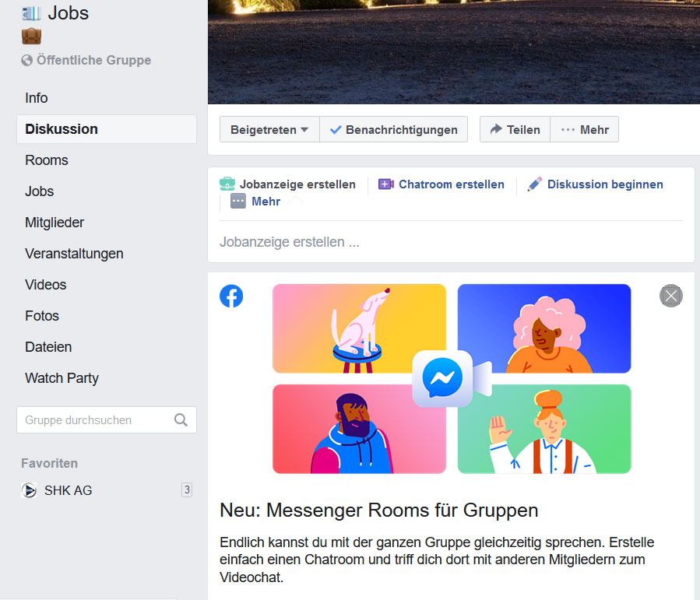Screen dimensions: 700x600
Task: Open Jobs in the sidebar menu
Action: pyautogui.click(x=39, y=191)
